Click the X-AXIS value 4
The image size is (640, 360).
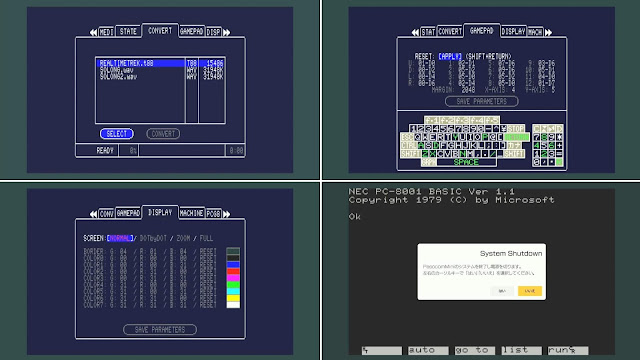coord(513,90)
